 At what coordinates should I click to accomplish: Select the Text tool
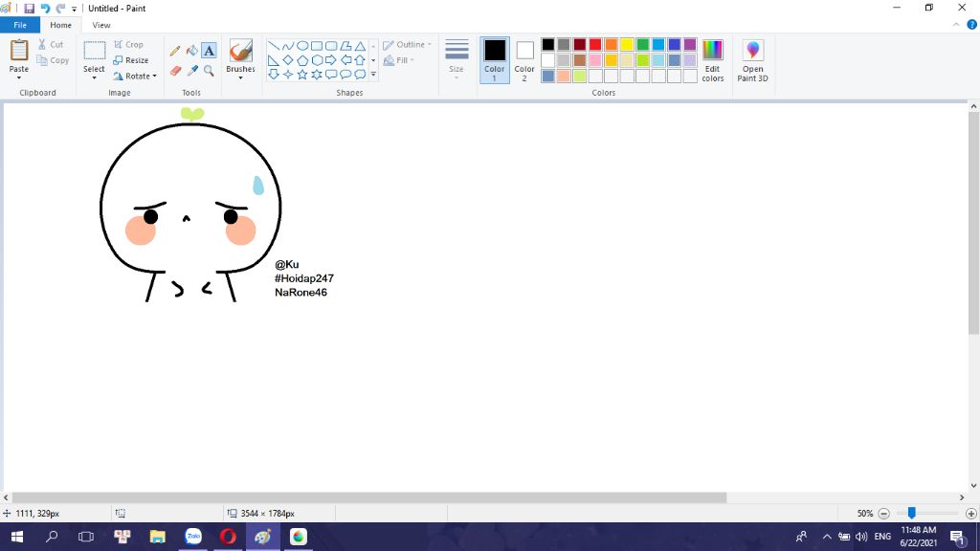(x=209, y=51)
